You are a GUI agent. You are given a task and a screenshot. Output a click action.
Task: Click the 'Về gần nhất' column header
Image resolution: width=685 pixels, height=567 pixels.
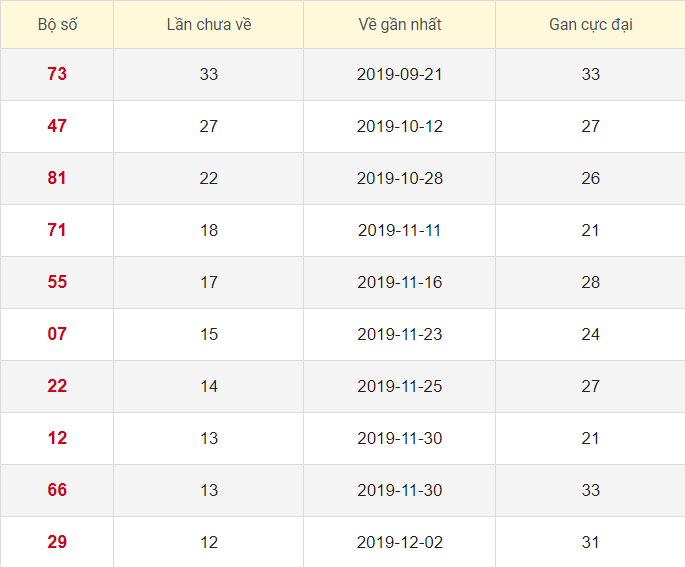click(399, 24)
